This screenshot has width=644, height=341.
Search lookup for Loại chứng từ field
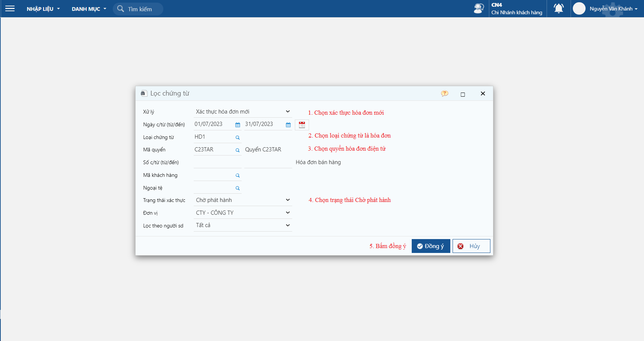click(x=238, y=138)
